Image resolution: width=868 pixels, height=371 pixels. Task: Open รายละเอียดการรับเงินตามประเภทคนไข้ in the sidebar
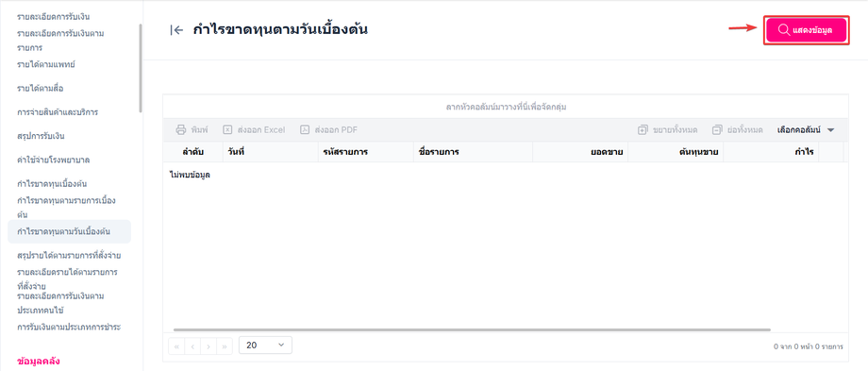(x=61, y=303)
